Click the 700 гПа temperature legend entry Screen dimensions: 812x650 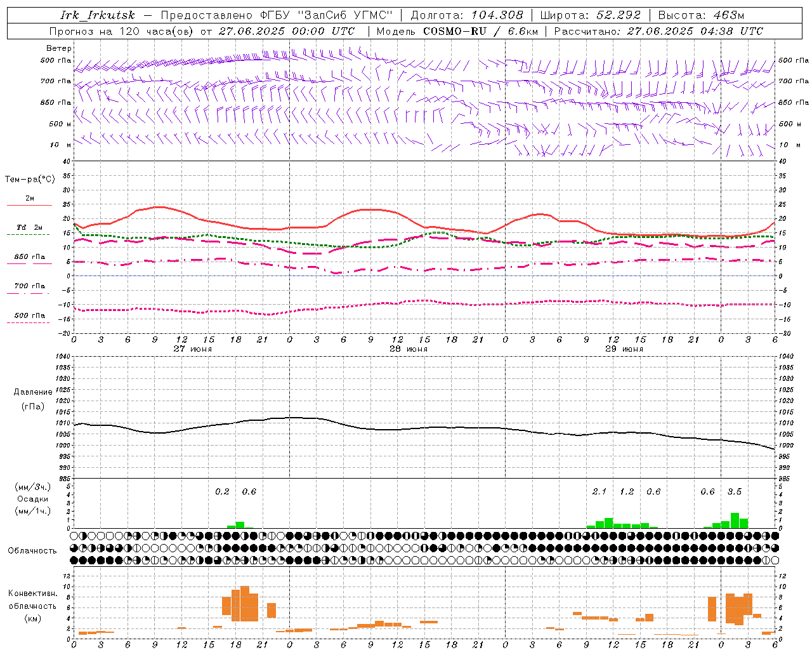(30, 286)
